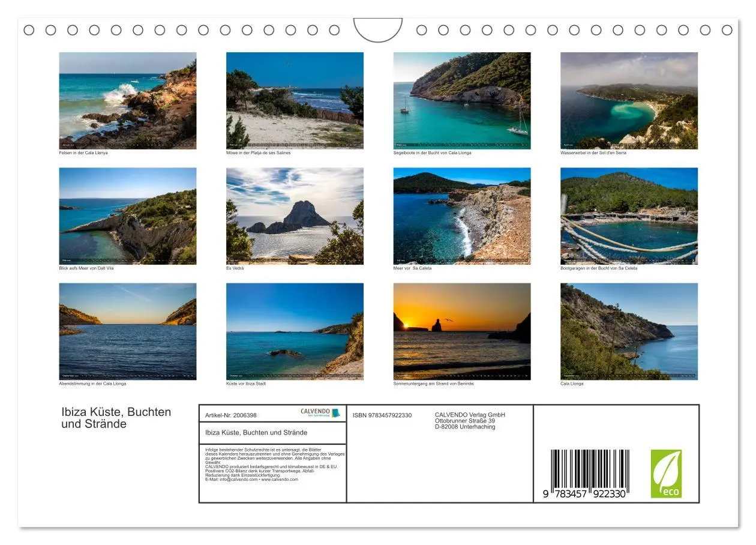The image size is (756, 545).
Task: Select the Es Vedrà rock island photo
Action: 295,216
